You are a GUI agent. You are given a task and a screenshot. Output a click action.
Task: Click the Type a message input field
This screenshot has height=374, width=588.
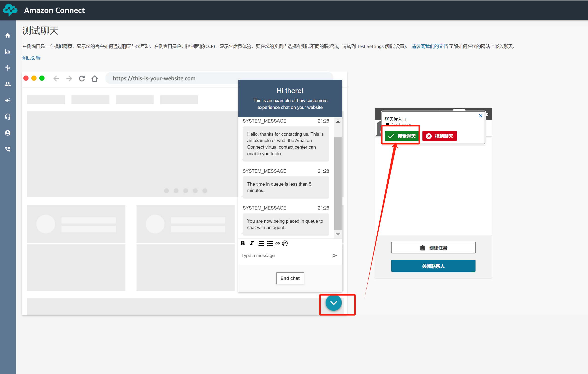click(284, 256)
